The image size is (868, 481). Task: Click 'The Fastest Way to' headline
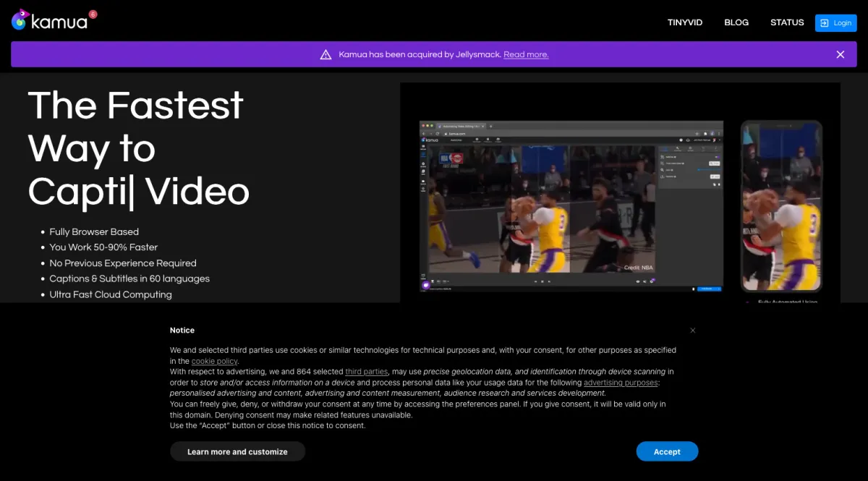click(x=136, y=127)
